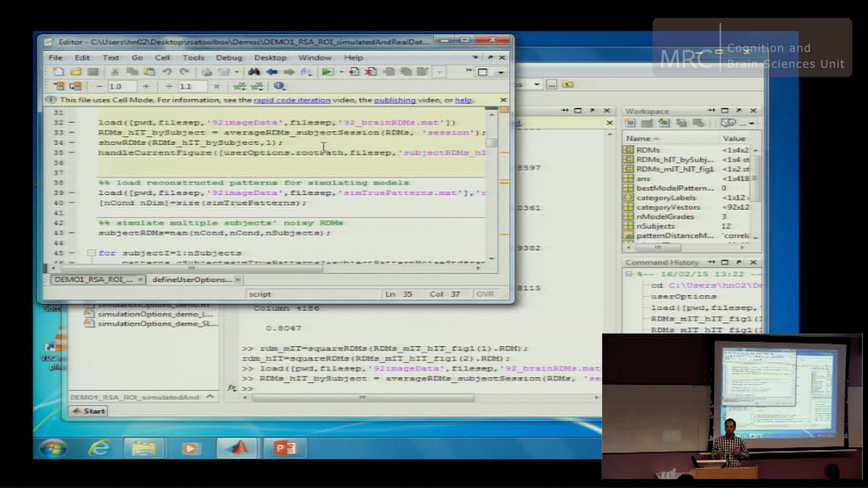Switch to defineUserOptions editor tab

192,280
